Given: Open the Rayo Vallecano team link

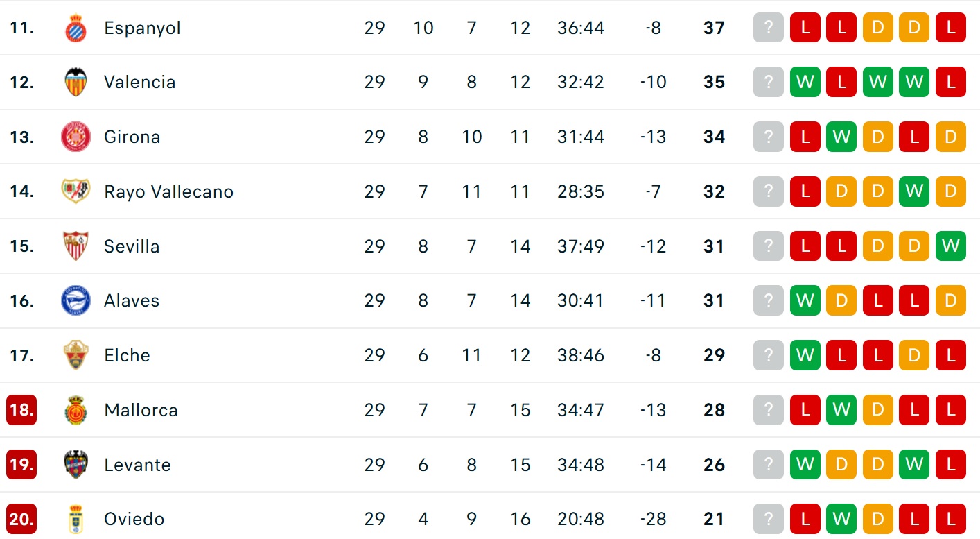Looking at the screenshot, I should 168,191.
